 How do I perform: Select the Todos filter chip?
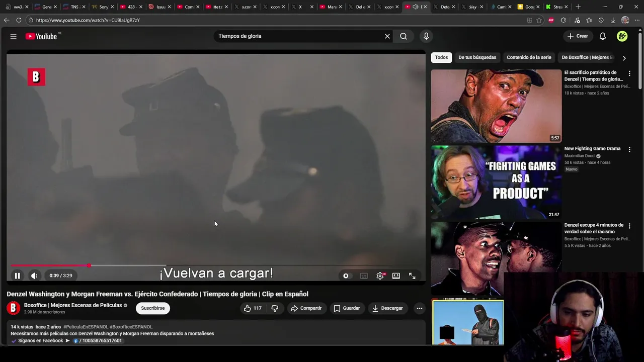441,57
